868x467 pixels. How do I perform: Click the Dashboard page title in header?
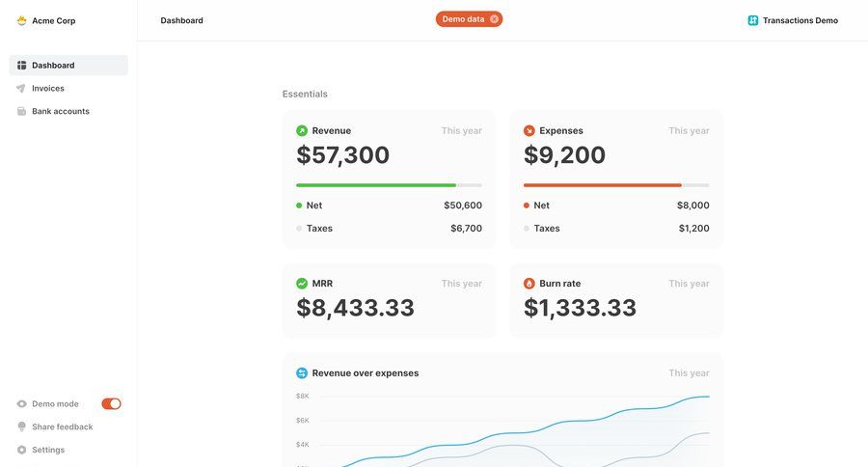181,20
